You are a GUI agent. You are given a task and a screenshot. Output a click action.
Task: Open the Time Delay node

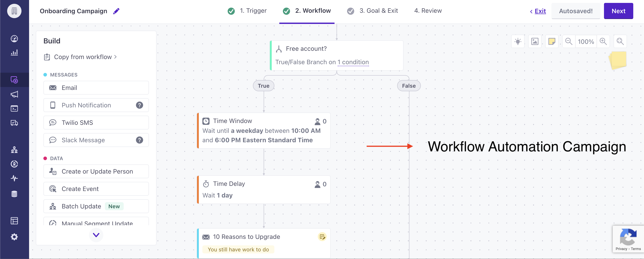point(264,190)
